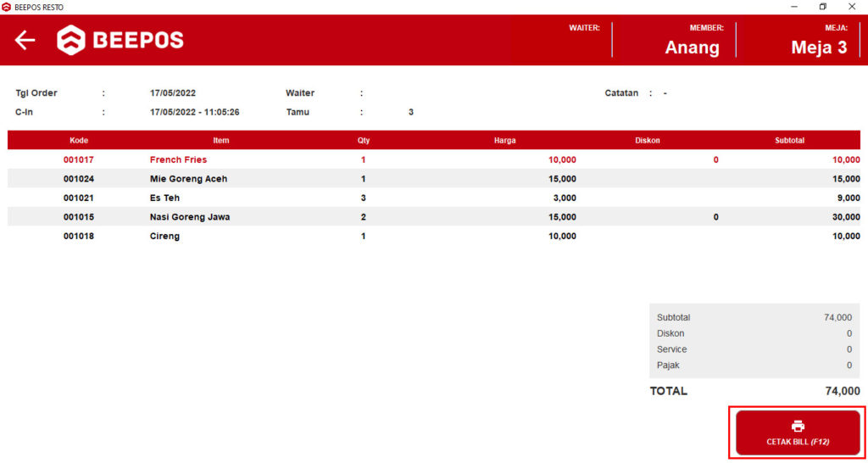Click item code 001015
The height and width of the screenshot is (463, 868).
79,217
